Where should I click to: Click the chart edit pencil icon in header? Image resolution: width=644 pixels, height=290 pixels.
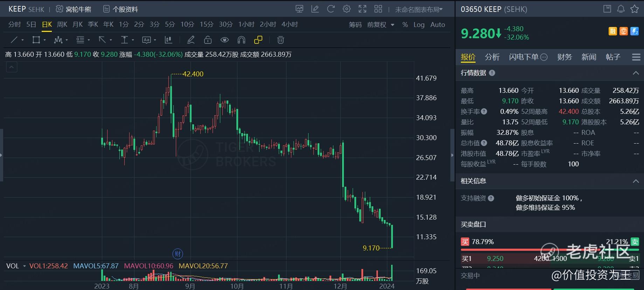pyautogui.click(x=315, y=9)
